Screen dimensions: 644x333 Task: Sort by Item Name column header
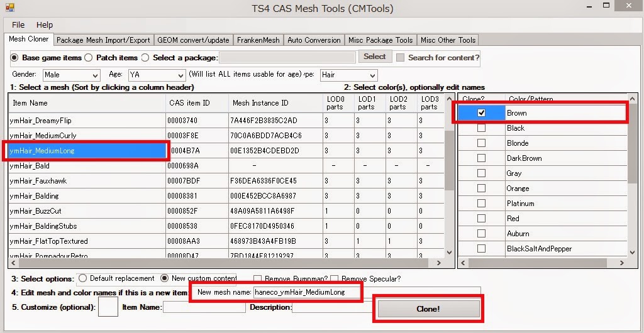(x=87, y=103)
